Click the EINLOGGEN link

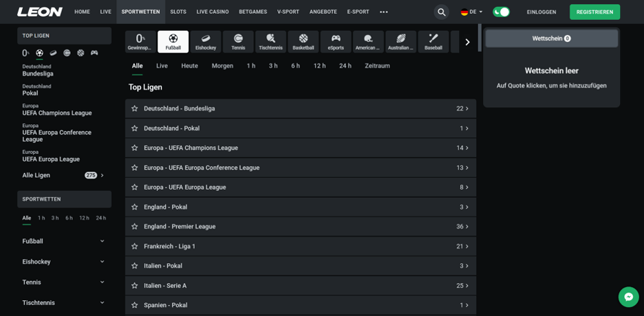(541, 12)
